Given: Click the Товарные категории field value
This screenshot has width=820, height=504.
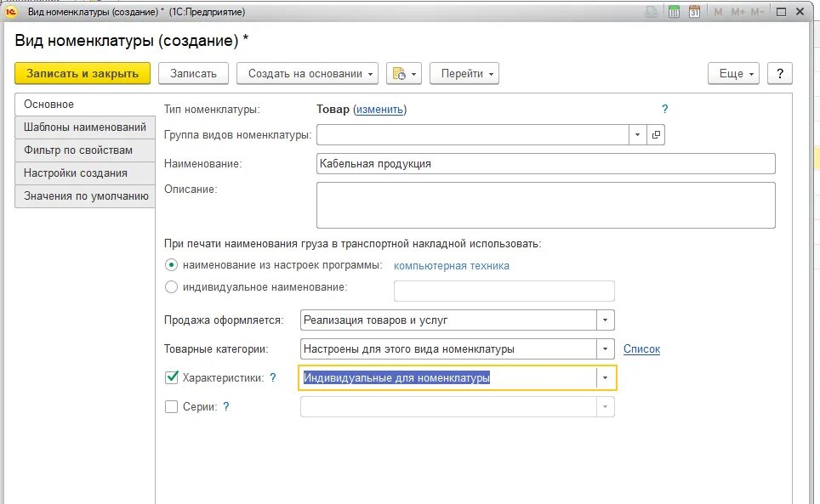Looking at the screenshot, I should pyautogui.click(x=448, y=348).
